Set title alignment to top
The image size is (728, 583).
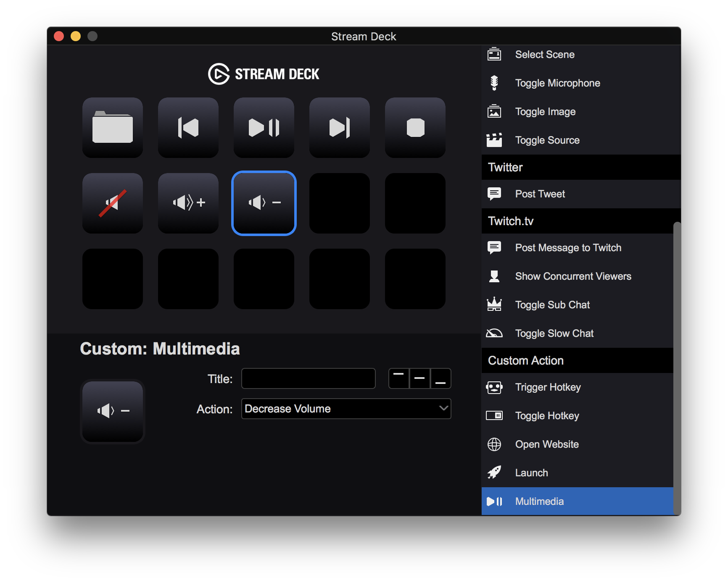coord(399,378)
